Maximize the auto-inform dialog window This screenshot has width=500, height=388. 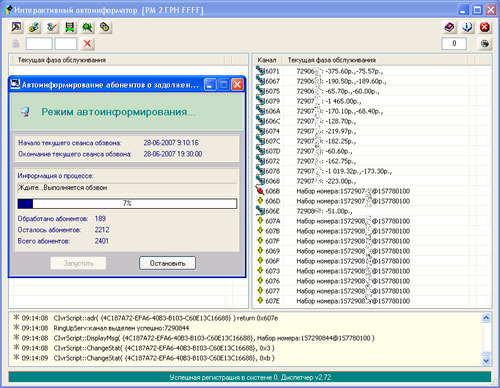click(224, 85)
